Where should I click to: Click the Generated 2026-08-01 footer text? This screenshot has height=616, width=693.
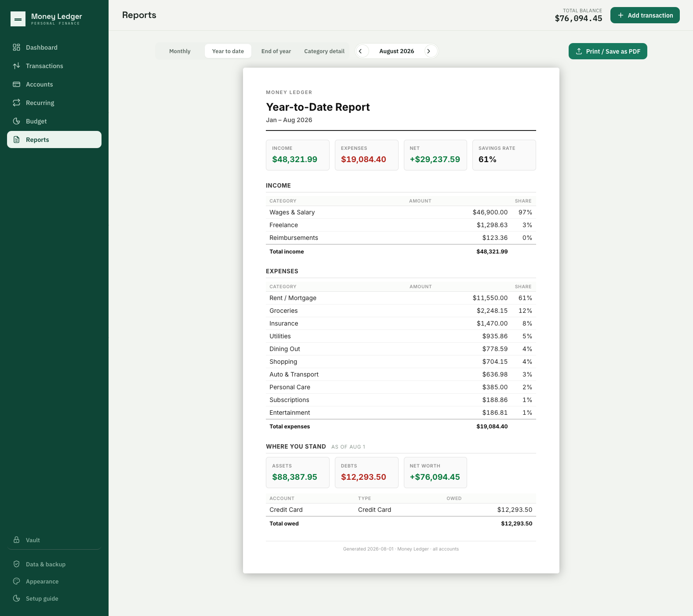coord(401,549)
